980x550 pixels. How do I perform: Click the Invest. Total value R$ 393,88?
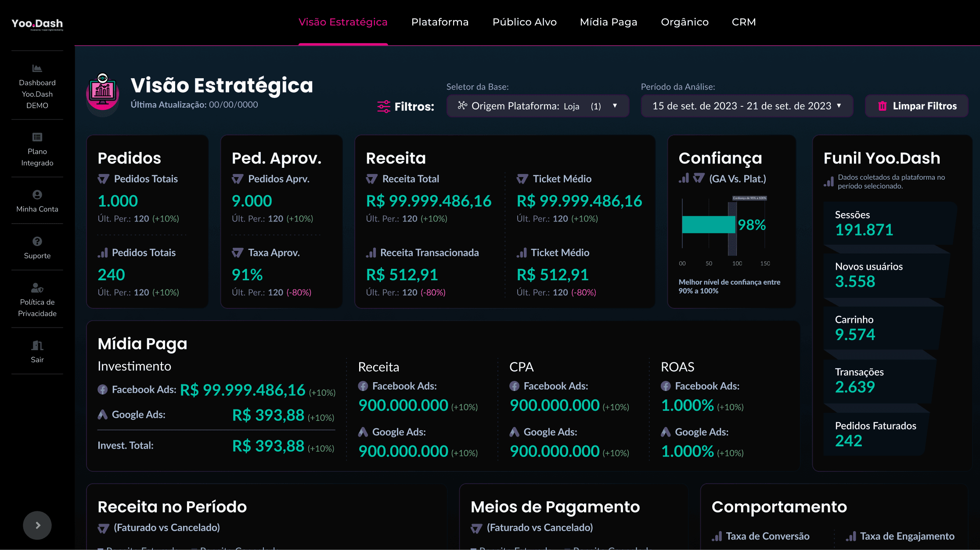(x=268, y=446)
